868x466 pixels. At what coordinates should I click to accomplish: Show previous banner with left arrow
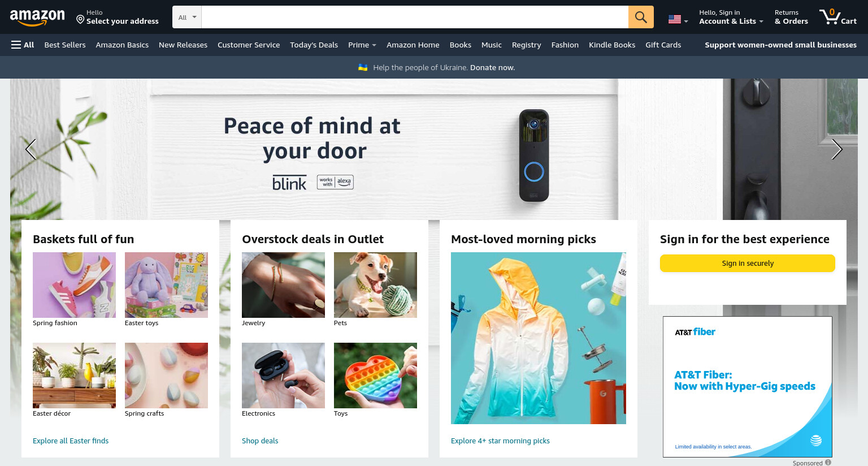(x=31, y=149)
